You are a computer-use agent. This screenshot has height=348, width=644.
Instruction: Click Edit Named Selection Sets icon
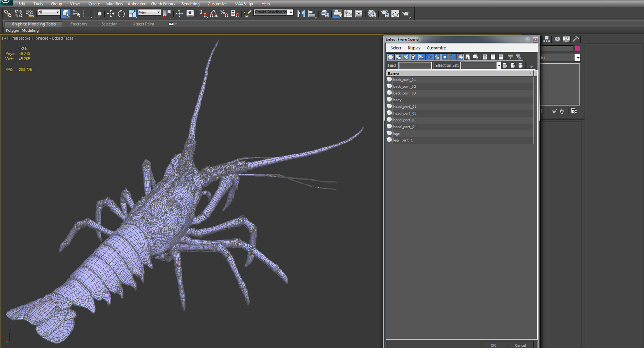(x=247, y=13)
